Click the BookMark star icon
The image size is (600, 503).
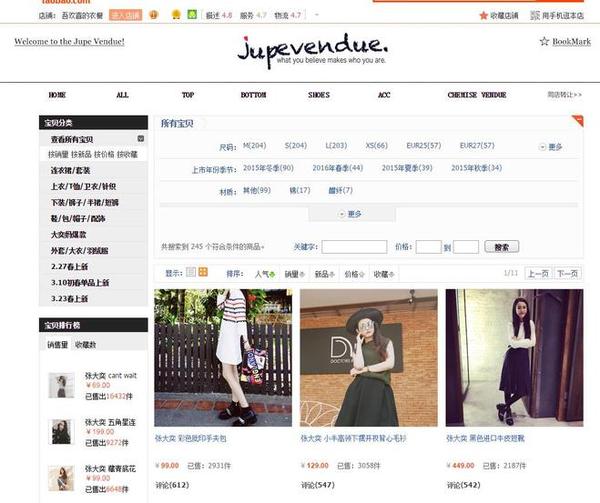coord(544,41)
